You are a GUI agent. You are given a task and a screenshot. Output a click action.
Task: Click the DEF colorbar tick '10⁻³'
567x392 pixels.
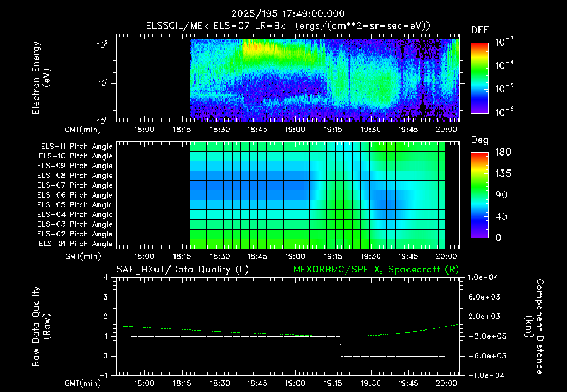[504, 42]
